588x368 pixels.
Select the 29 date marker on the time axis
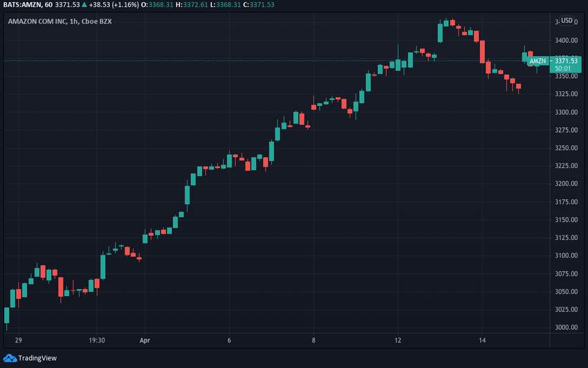point(19,340)
